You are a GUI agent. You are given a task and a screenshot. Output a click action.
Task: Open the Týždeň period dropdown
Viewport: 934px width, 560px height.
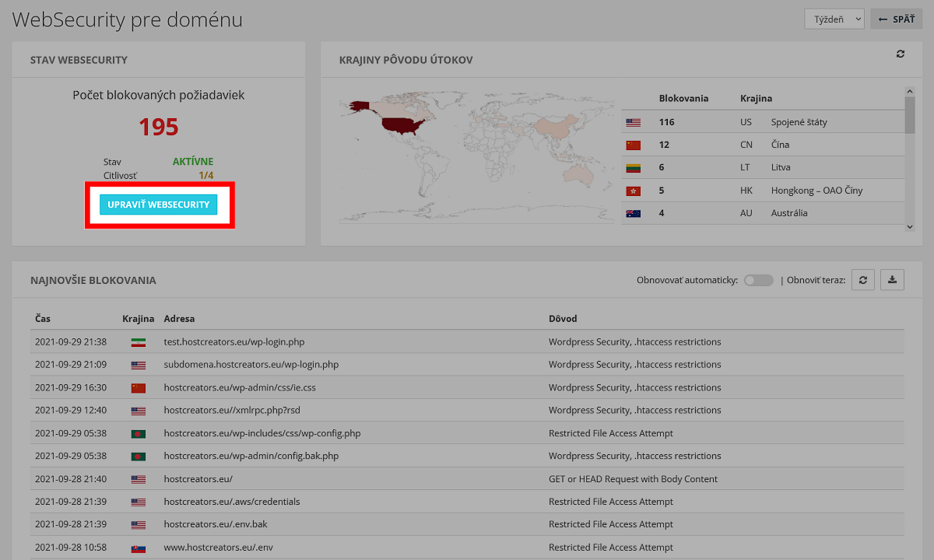[834, 19]
